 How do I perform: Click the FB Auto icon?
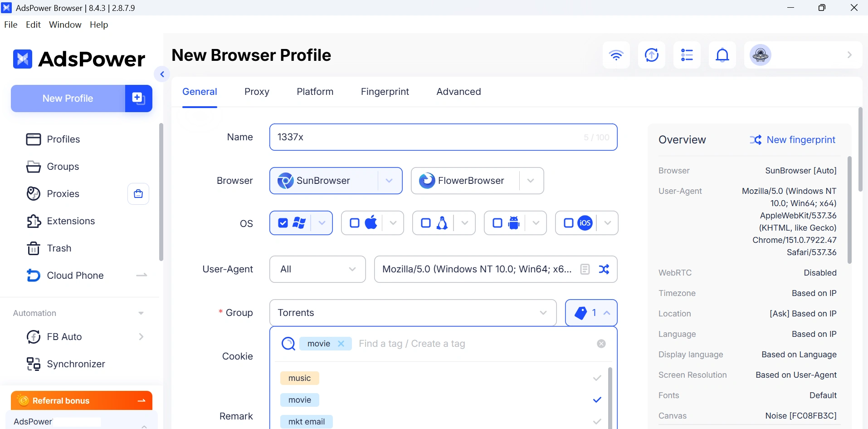34,337
